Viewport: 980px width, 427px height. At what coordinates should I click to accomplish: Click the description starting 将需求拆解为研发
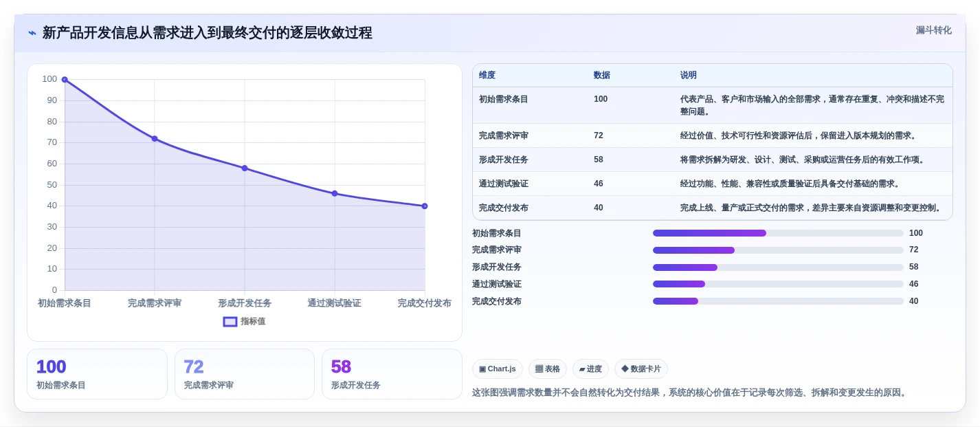coord(802,160)
